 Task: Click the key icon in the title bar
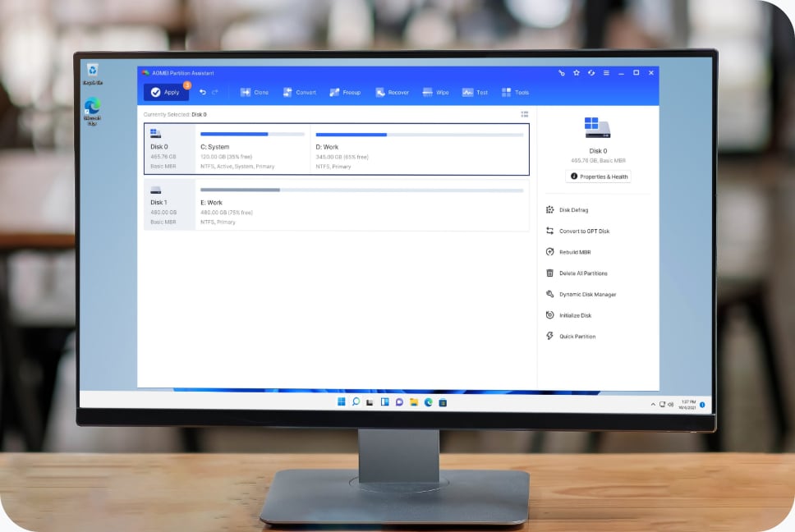pyautogui.click(x=562, y=73)
